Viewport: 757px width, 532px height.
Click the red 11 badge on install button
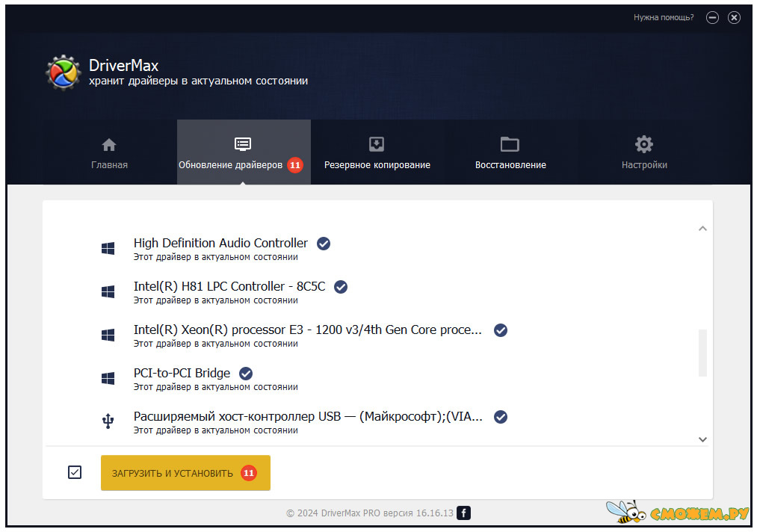tap(249, 473)
